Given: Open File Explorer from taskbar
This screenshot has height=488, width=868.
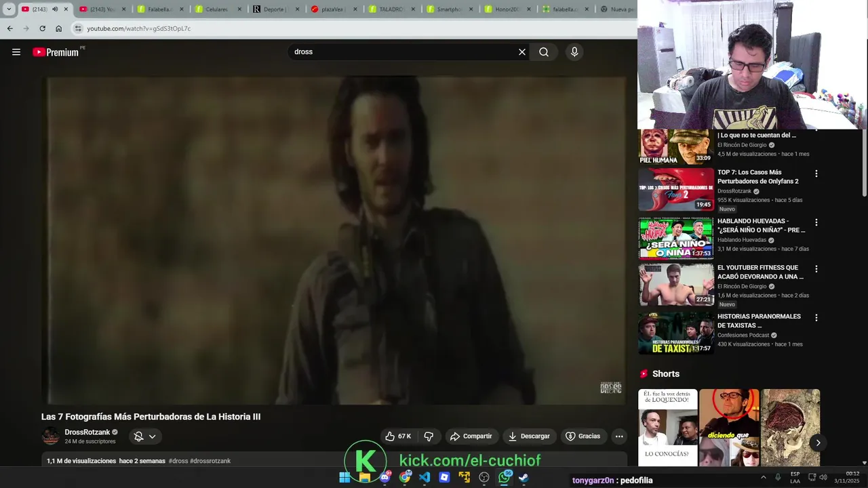Looking at the screenshot, I should point(364,477).
